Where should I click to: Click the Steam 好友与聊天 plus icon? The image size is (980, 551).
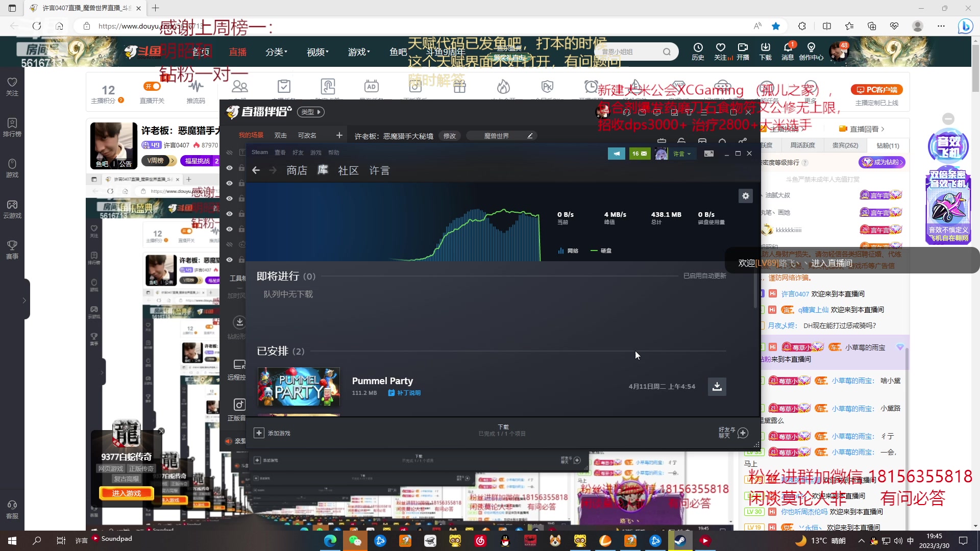point(743,433)
